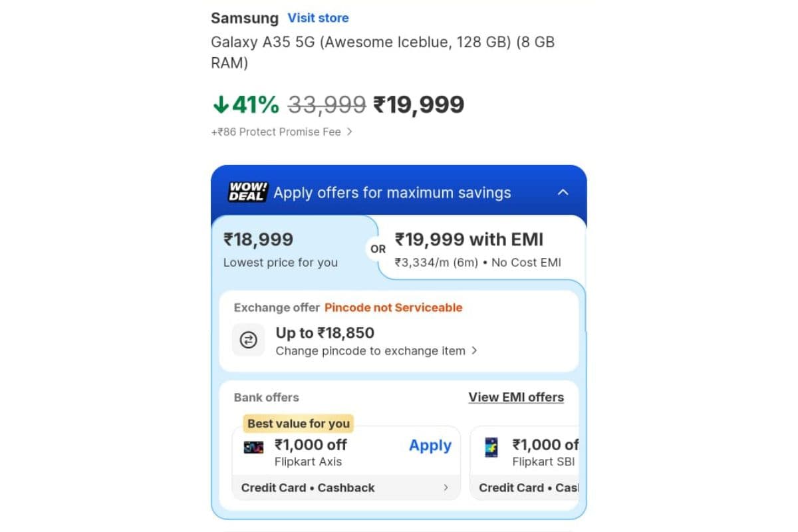The width and height of the screenshot is (798, 532).
Task: Open the Samsung Visit store link
Action: point(318,18)
